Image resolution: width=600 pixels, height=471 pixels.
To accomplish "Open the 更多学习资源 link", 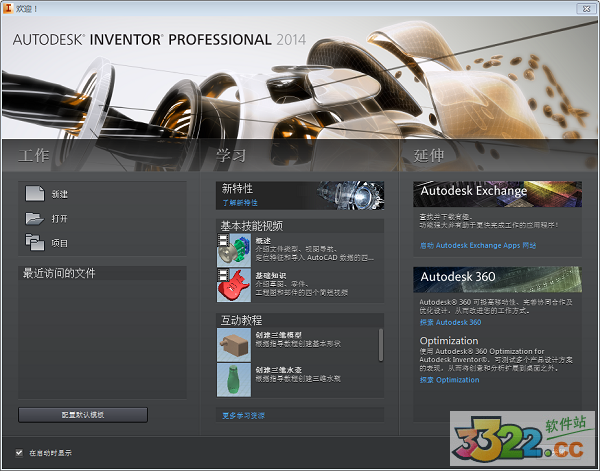I will click(244, 416).
